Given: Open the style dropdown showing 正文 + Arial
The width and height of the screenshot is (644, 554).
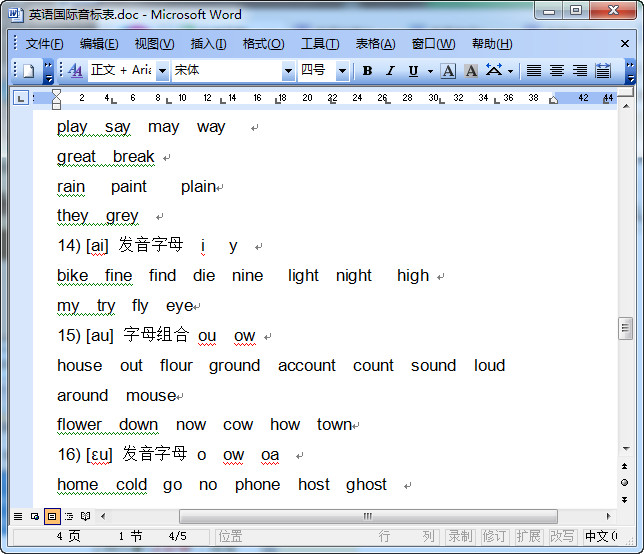Looking at the screenshot, I should coord(161,71).
